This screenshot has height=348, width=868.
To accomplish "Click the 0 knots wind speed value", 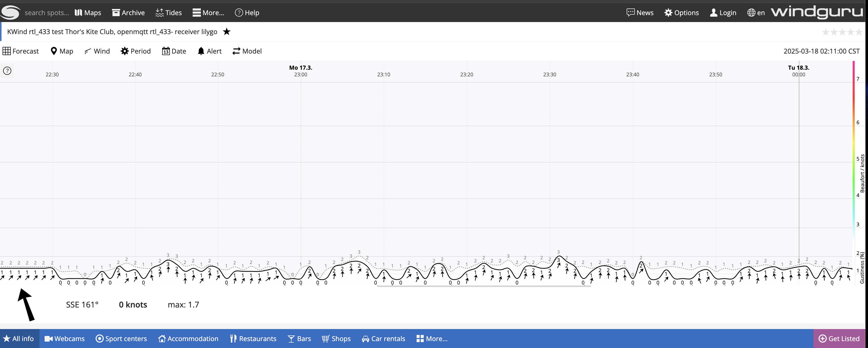I will tap(133, 304).
